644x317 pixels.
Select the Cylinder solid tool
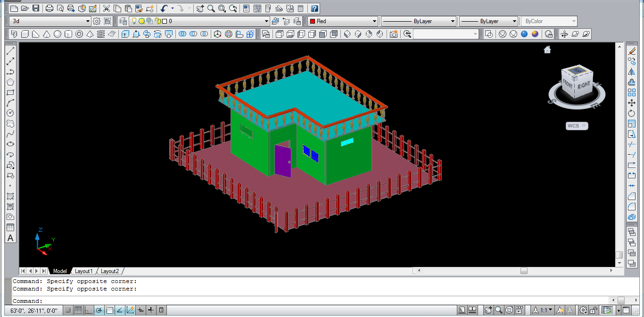[x=68, y=34]
